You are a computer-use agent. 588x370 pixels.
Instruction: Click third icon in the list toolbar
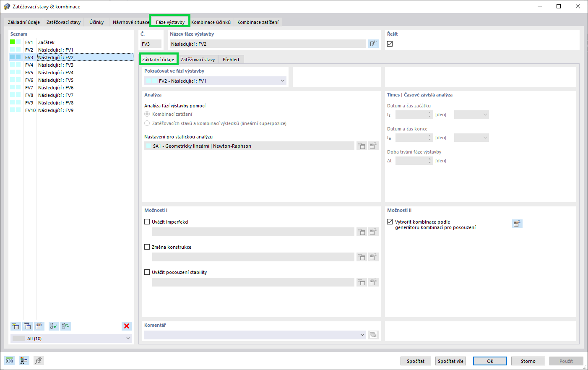[x=39, y=326]
